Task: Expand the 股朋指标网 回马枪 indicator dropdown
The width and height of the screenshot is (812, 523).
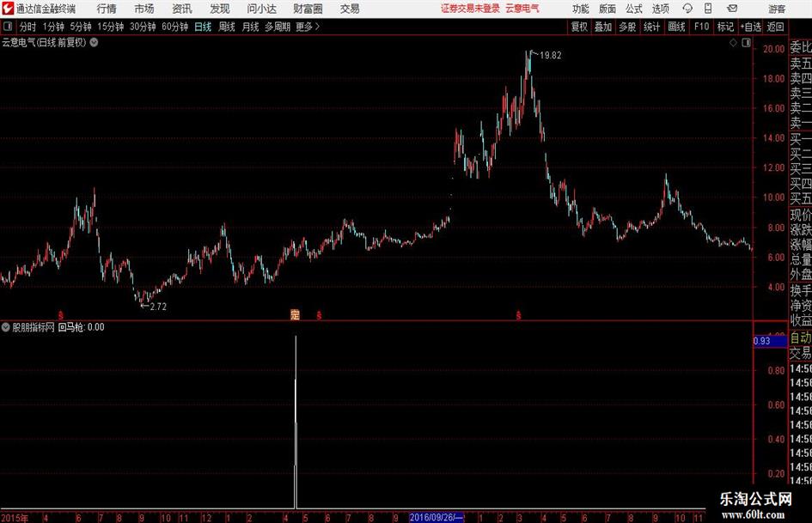Action: click(6, 326)
